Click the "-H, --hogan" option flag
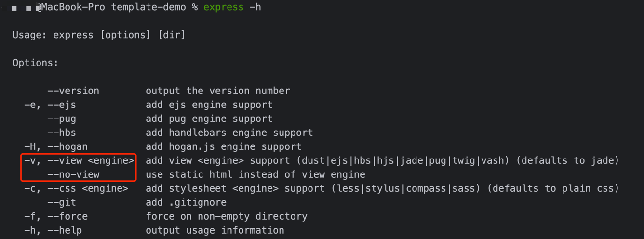Image resolution: width=644 pixels, height=239 pixels. tap(56, 147)
